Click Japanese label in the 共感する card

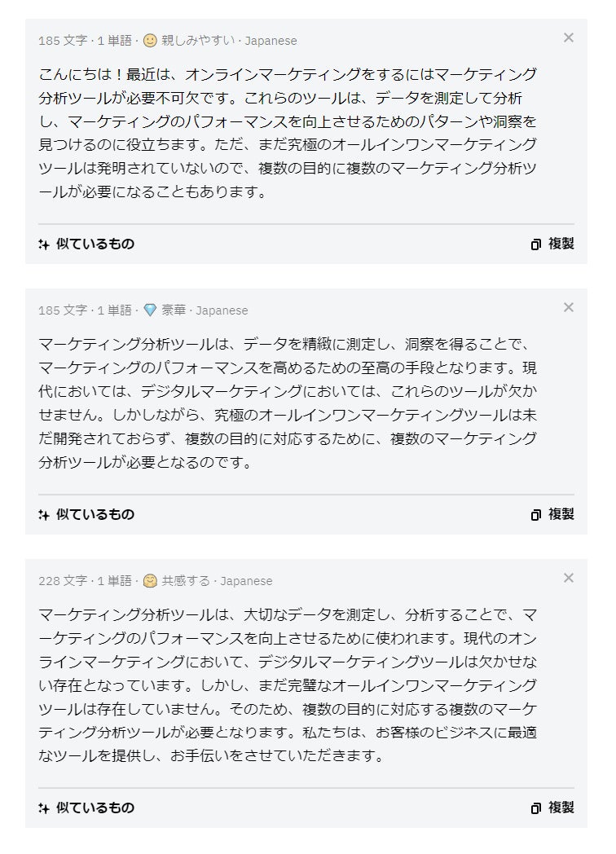coord(246,581)
